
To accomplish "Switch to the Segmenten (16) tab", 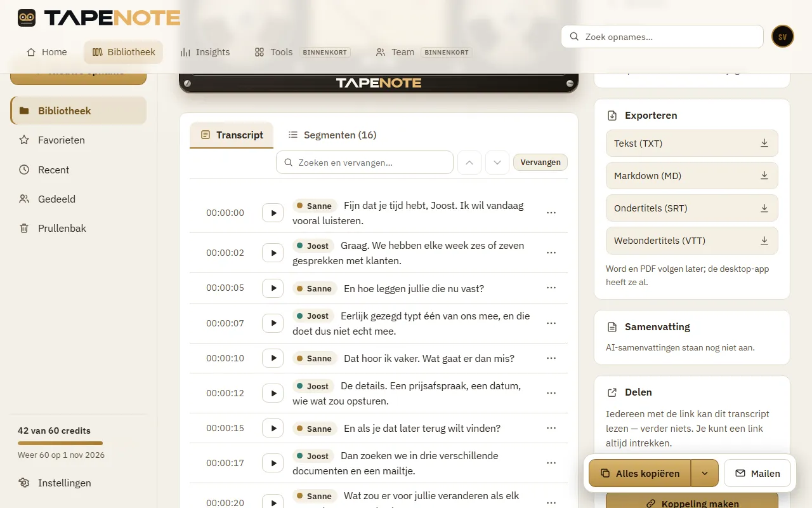I will coord(332,135).
